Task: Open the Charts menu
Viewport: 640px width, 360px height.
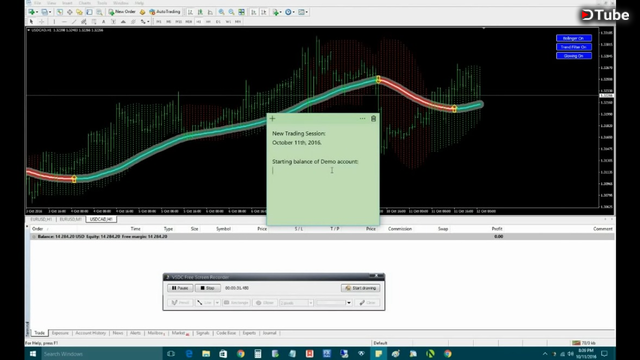Action: pos(84,3)
